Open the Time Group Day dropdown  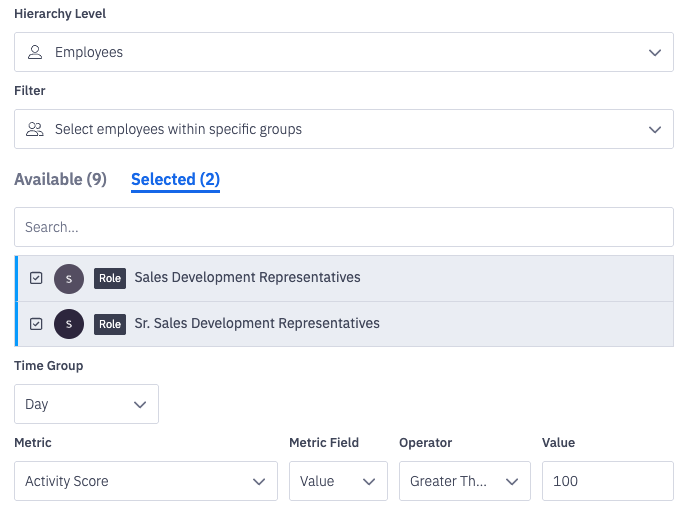click(x=86, y=404)
